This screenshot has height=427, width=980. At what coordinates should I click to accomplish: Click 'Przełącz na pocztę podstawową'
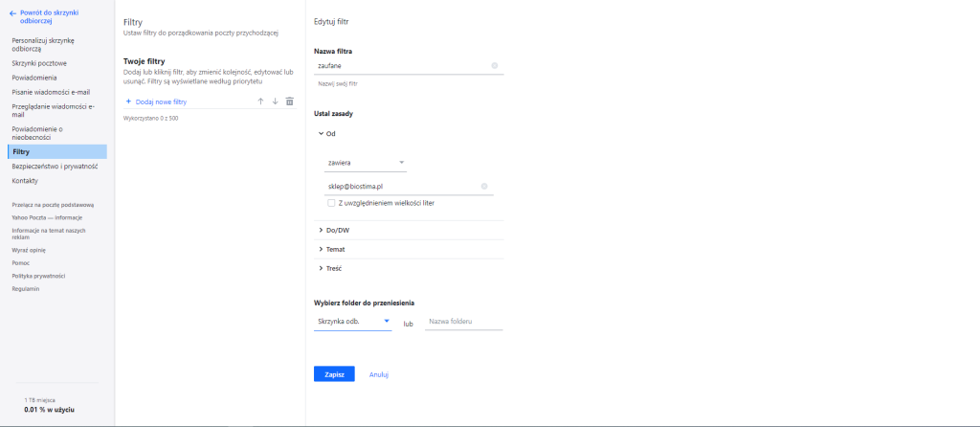pos(54,205)
